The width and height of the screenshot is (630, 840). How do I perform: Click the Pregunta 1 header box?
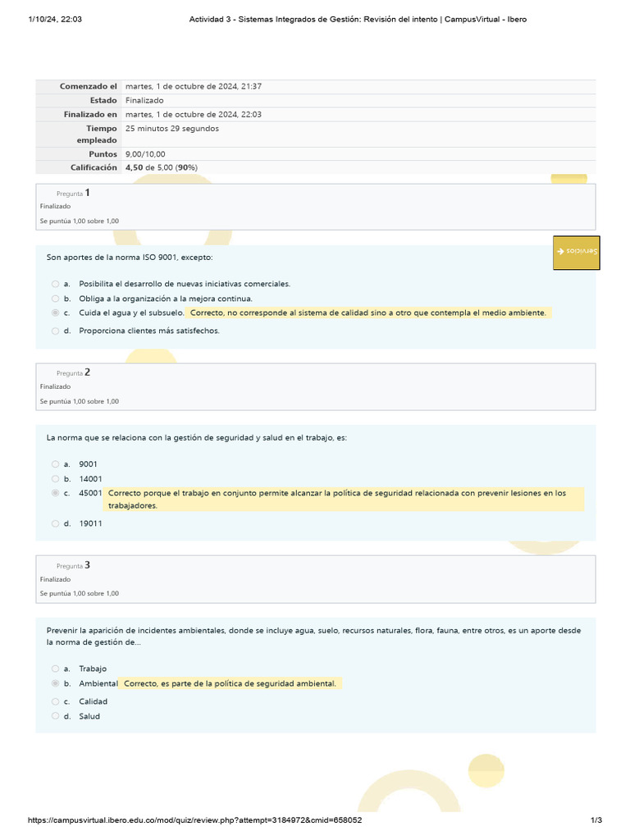click(316, 207)
